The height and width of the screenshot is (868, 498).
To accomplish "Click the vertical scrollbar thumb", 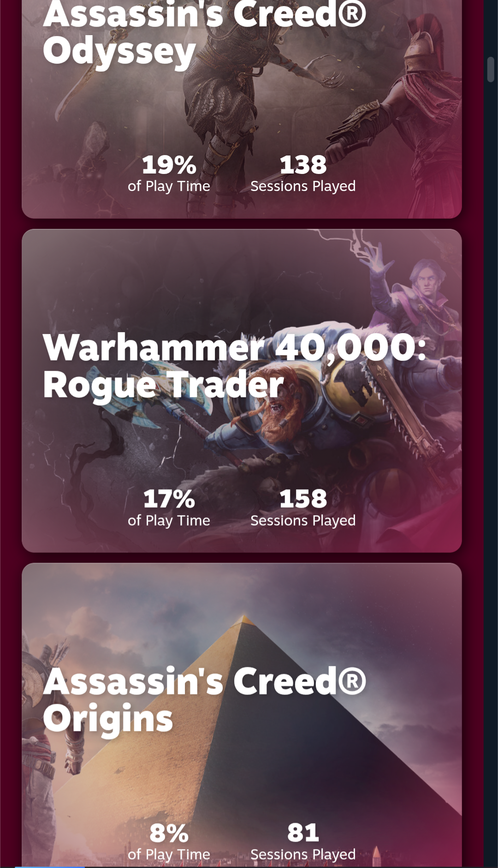I will (x=491, y=69).
